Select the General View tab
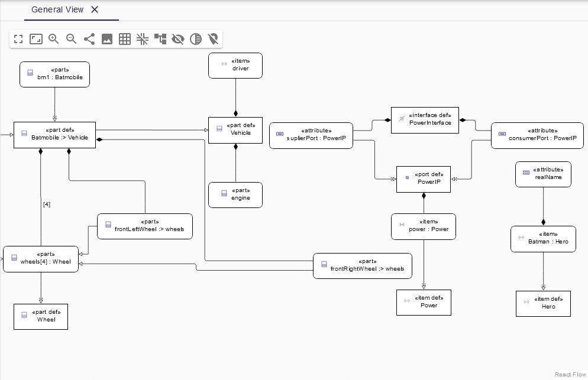Viewport: 588px width, 380px height. (x=57, y=10)
